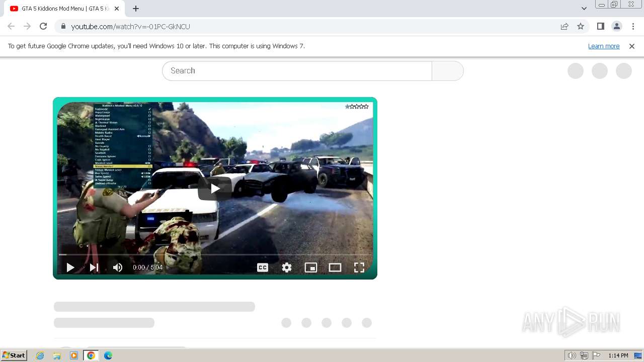The image size is (644, 362).
Task: Click the video thumbnail frame
Action: 215,188
